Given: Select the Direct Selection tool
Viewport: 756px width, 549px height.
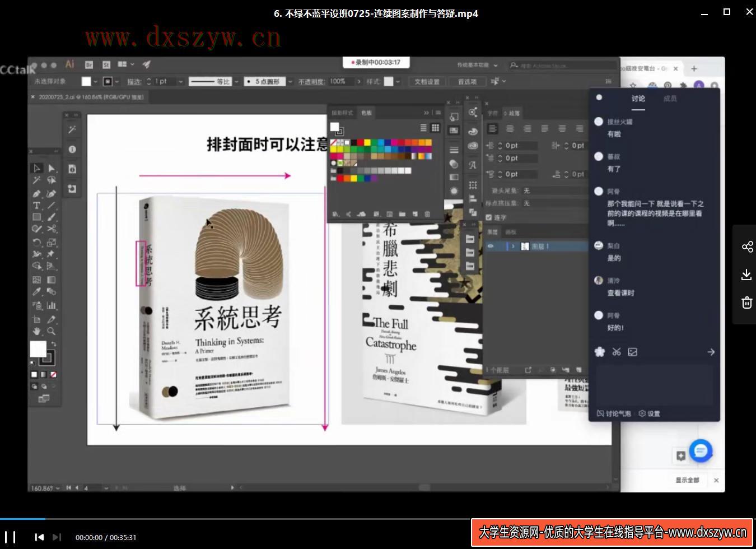Looking at the screenshot, I should pos(52,168).
